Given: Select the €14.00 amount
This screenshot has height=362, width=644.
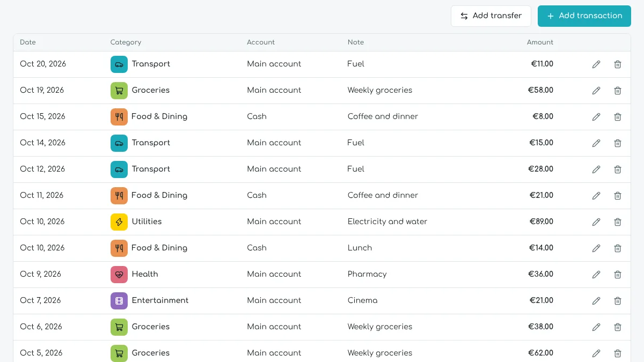Looking at the screenshot, I should click(x=541, y=248).
